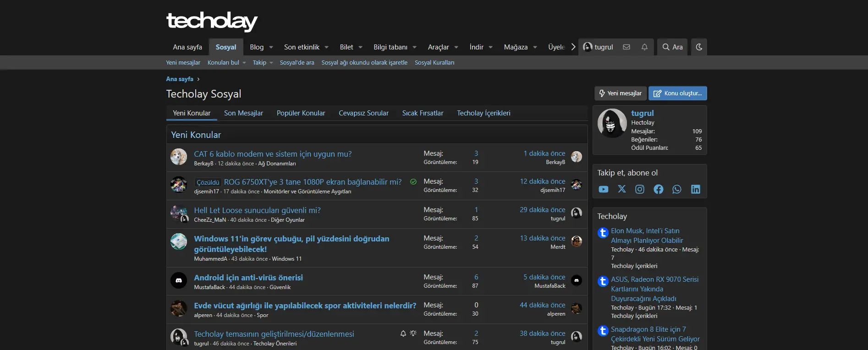Open the Ara search button
The image size is (868, 350).
coord(672,47)
